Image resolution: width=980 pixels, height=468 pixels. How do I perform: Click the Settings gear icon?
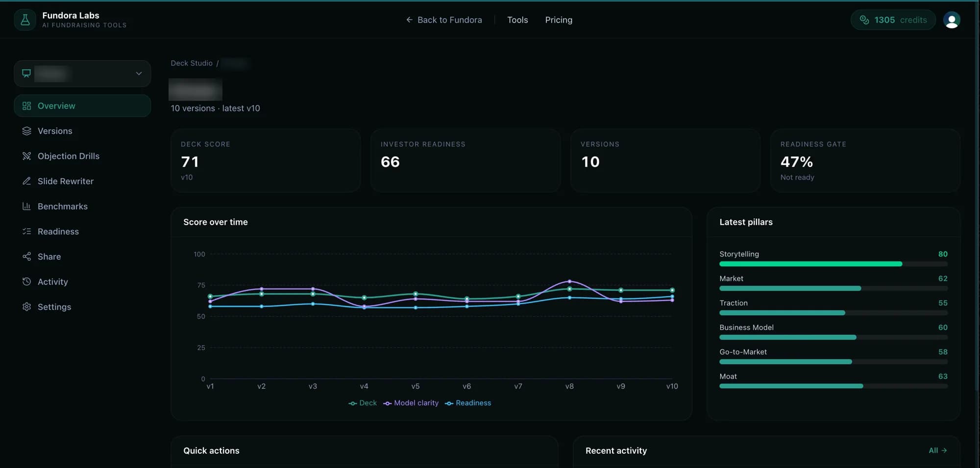(x=27, y=306)
